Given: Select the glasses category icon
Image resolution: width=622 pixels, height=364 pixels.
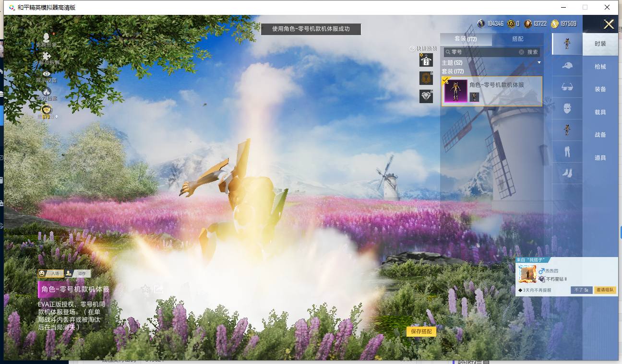Looking at the screenshot, I should 567,87.
